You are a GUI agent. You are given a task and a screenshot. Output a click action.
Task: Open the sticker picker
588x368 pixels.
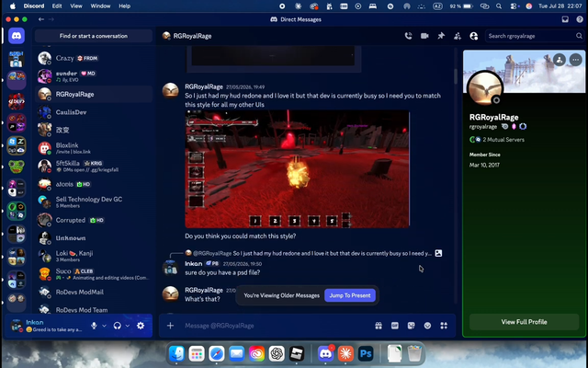[411, 326]
